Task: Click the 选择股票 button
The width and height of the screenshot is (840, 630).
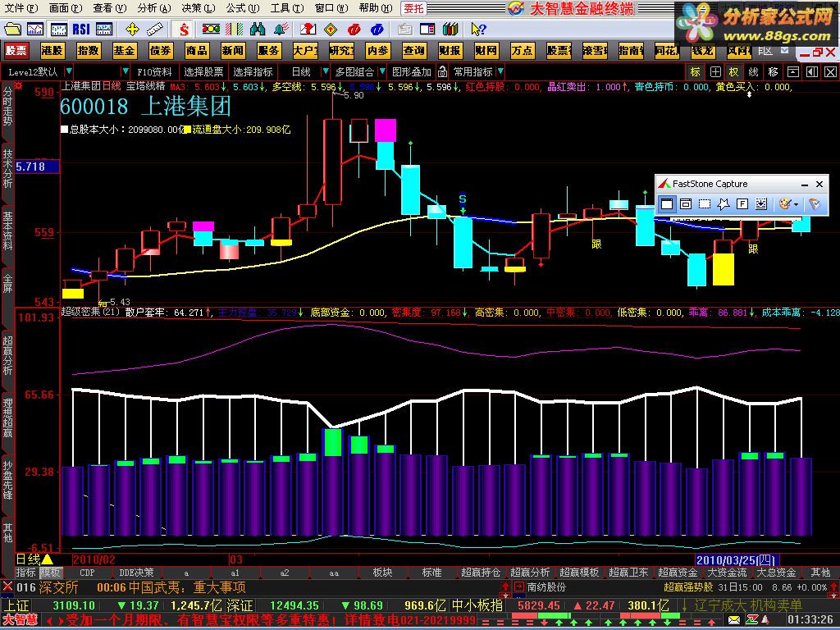Action: [203, 72]
